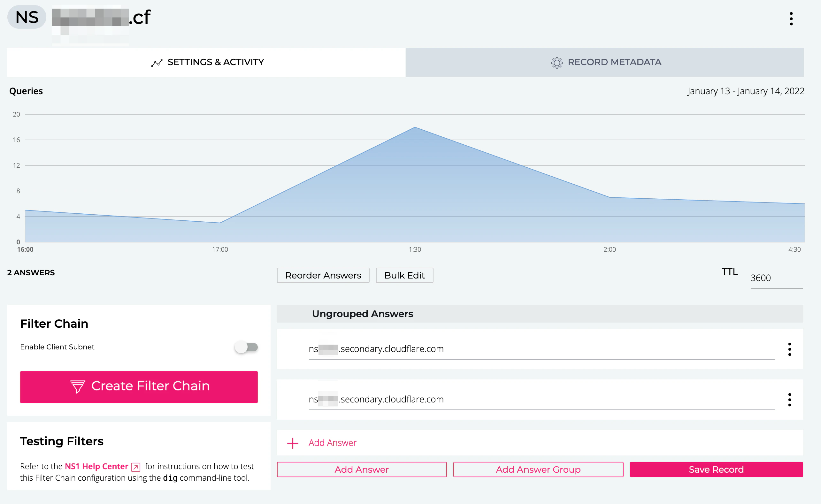Click the query graph peak at 1:30
Viewport: 821px width, 504px height.
[x=415, y=127]
